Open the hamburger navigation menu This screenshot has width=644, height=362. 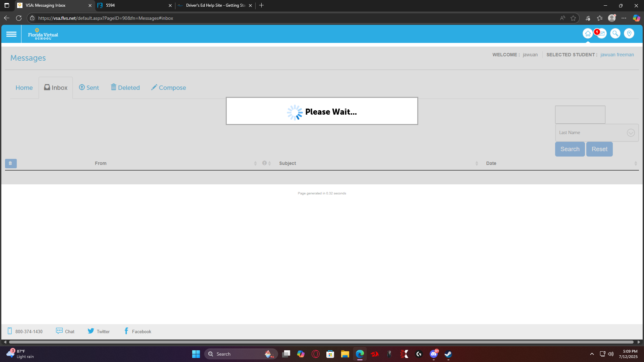(x=11, y=34)
